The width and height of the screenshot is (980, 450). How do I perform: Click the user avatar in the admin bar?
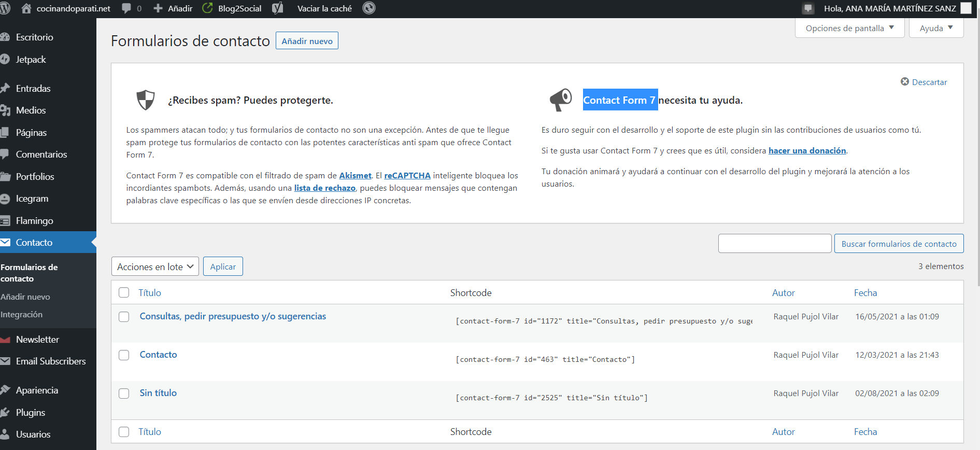tap(966, 8)
